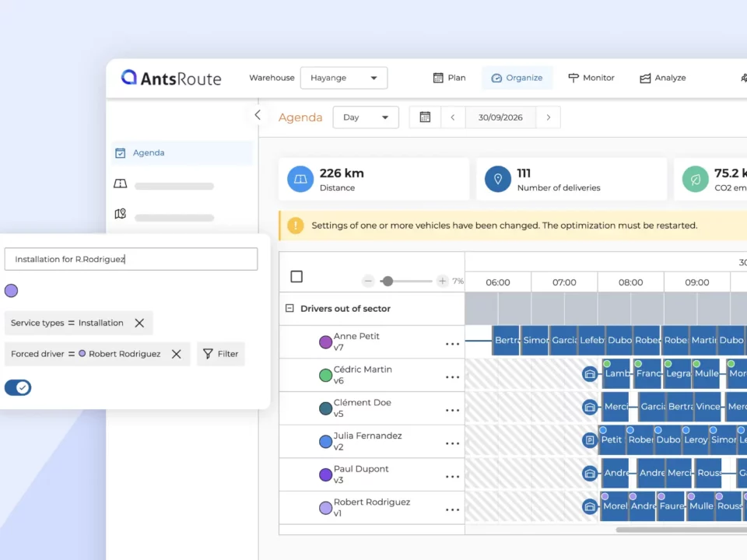The image size is (747, 560).
Task: Click Robert Rodriguez's lavender color dot
Action: (325, 508)
